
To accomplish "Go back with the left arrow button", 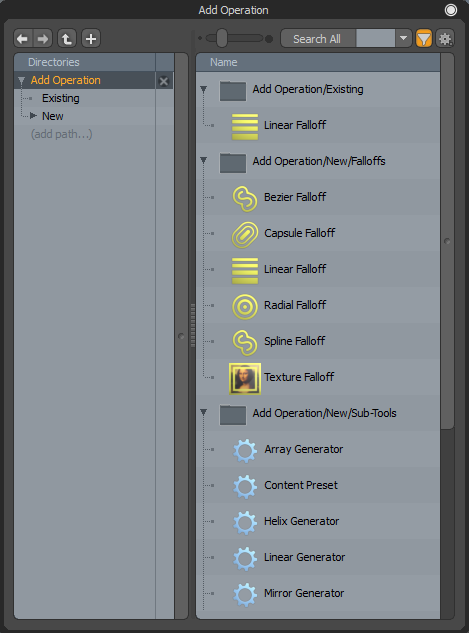I will 23,39.
